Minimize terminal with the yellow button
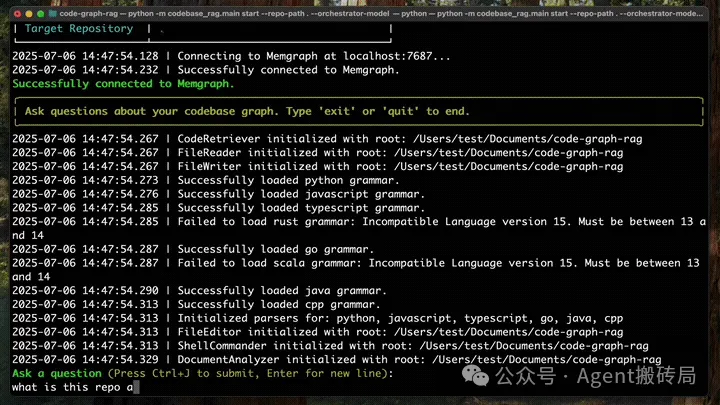This screenshot has width=720, height=405. [x=29, y=14]
